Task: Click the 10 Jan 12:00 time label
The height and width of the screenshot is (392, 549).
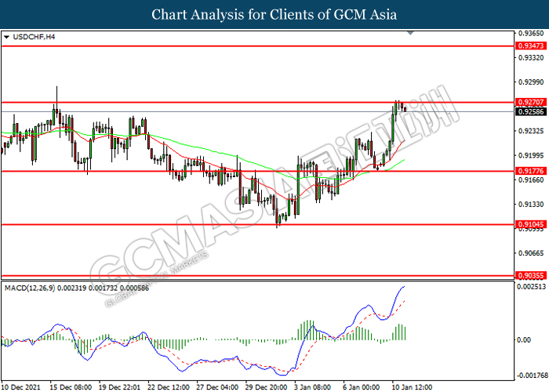Action: pyautogui.click(x=413, y=387)
